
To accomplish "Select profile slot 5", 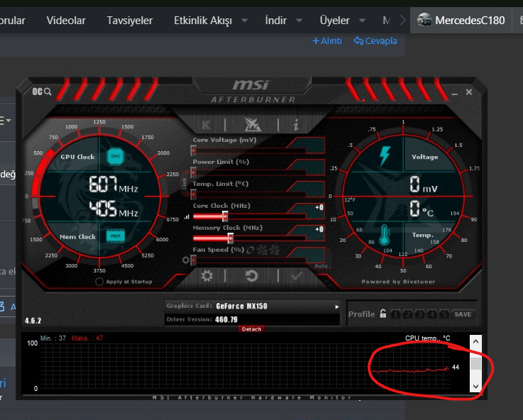I will pyautogui.click(x=444, y=314).
